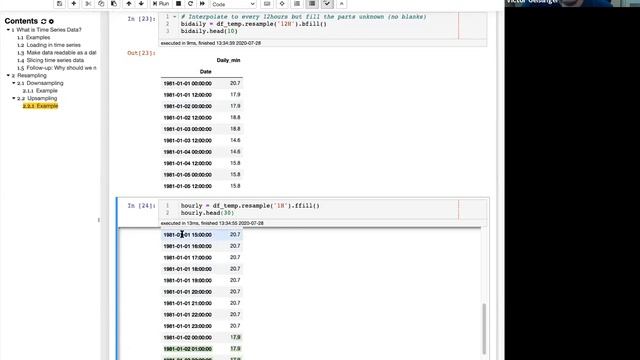The image size is (640, 360).
Task: Interrupt the kernel with stop icon
Action: [178, 4]
